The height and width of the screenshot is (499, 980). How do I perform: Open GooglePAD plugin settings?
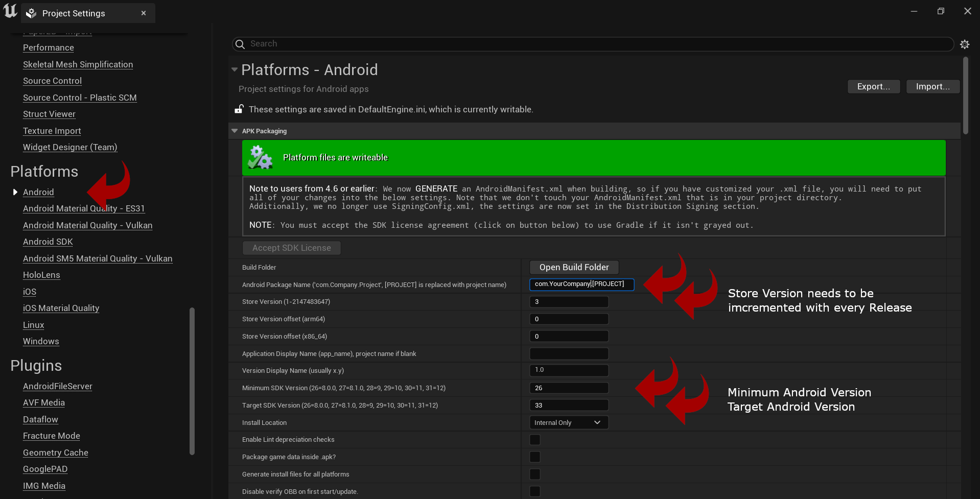click(45, 469)
